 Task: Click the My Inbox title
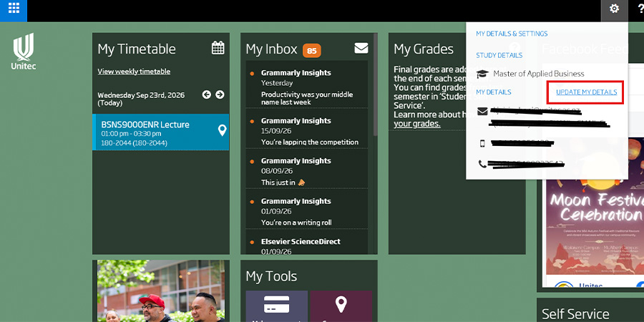click(x=271, y=49)
